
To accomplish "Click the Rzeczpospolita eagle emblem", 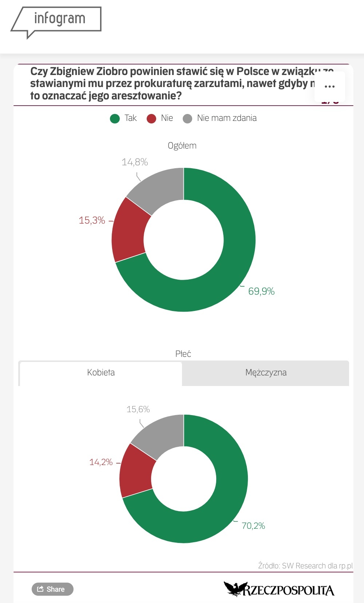I will point(233,589).
